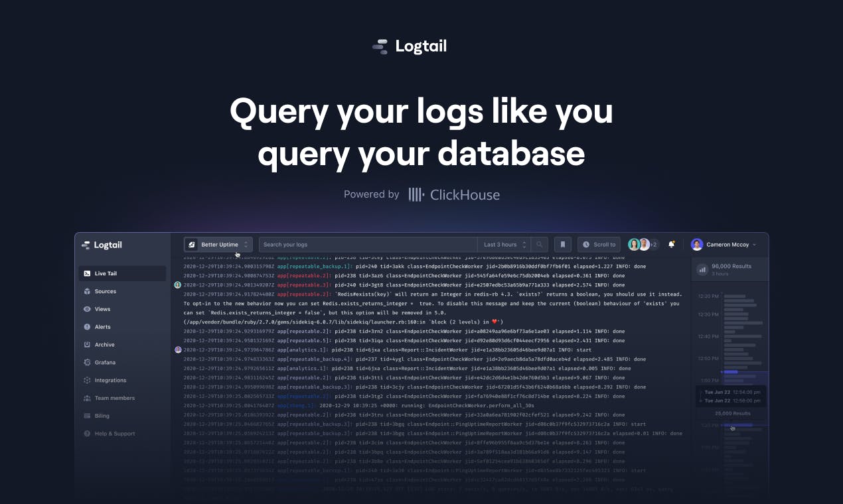Screen dimensions: 843x504
Task: Click the log line with elapsed=8.292
Action: coord(414,387)
